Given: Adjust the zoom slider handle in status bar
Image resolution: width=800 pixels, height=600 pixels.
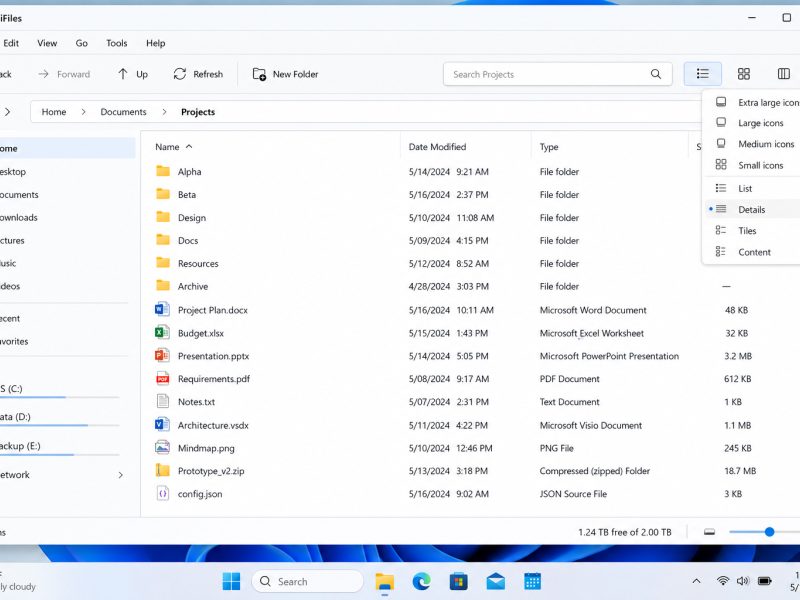Looking at the screenshot, I should [x=769, y=532].
